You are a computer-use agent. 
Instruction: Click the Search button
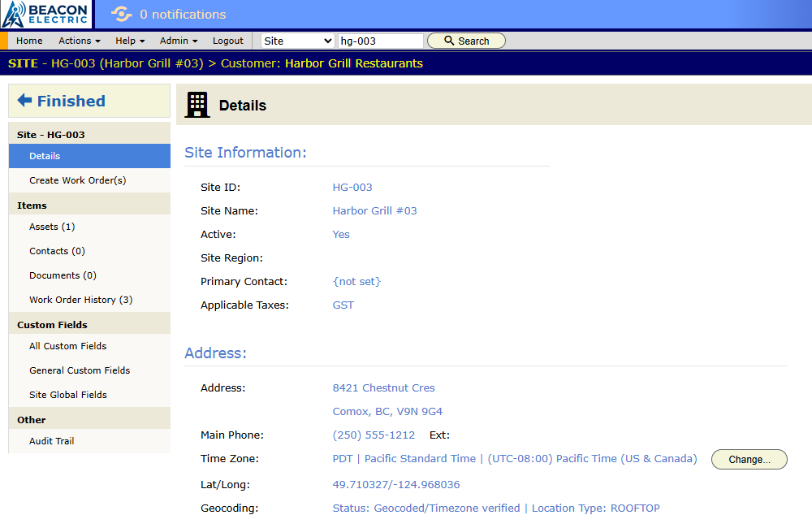tap(466, 41)
